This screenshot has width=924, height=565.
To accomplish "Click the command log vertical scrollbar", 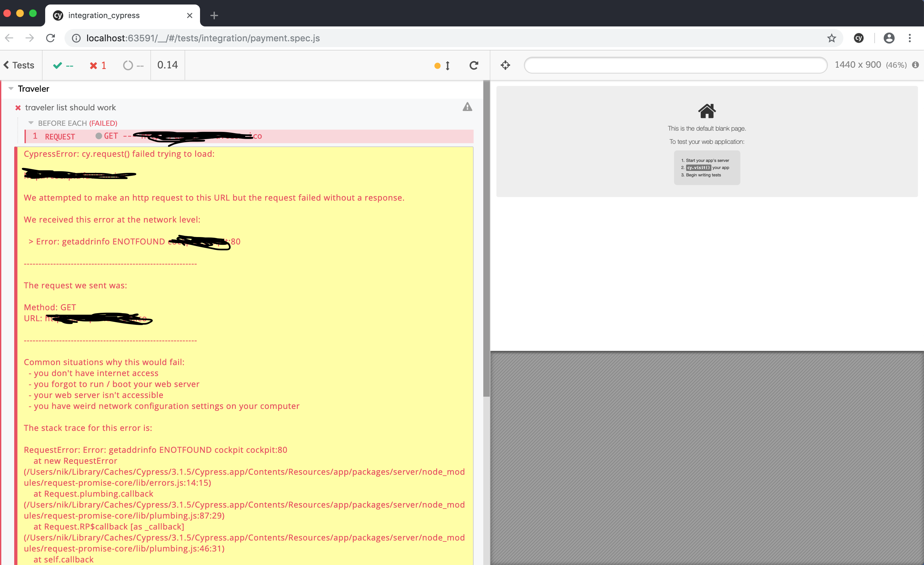I will point(487,238).
